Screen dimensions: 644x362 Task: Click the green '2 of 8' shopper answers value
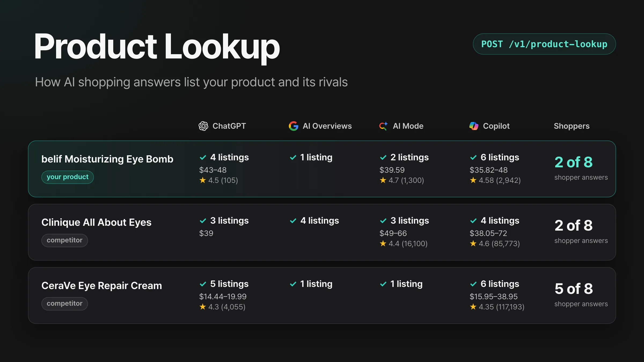pyautogui.click(x=574, y=162)
